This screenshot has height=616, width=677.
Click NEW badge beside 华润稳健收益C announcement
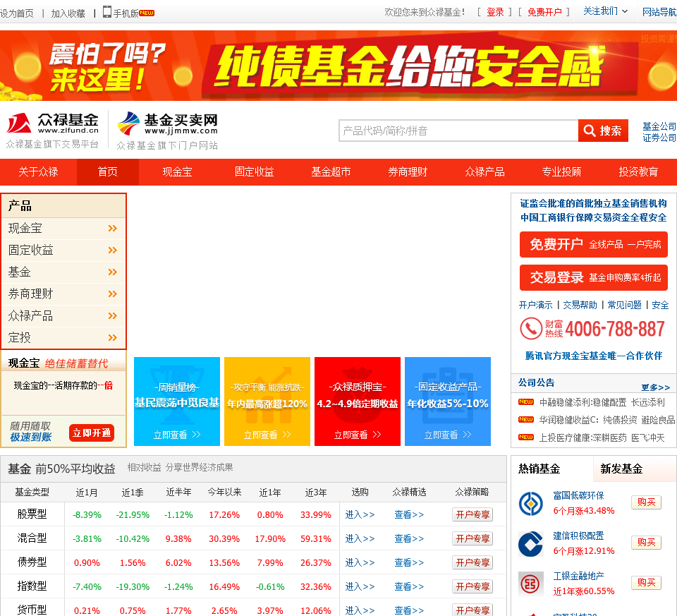coord(526,420)
